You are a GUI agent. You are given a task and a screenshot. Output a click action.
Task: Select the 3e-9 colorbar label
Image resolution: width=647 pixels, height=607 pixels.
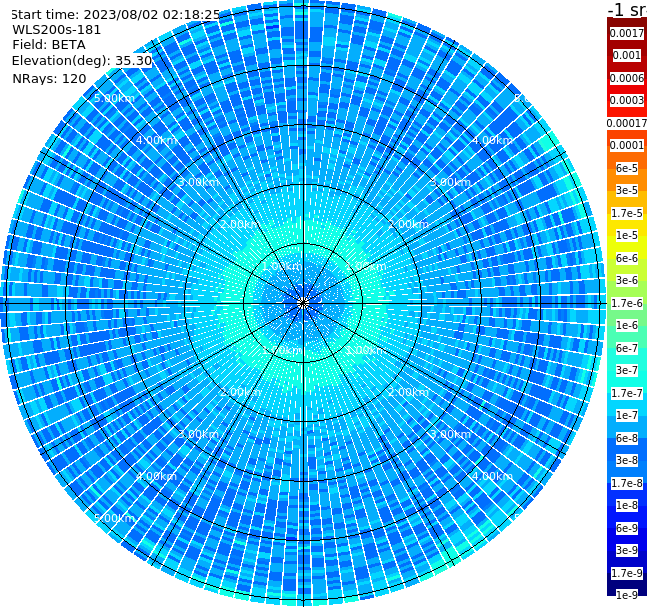[627, 550]
